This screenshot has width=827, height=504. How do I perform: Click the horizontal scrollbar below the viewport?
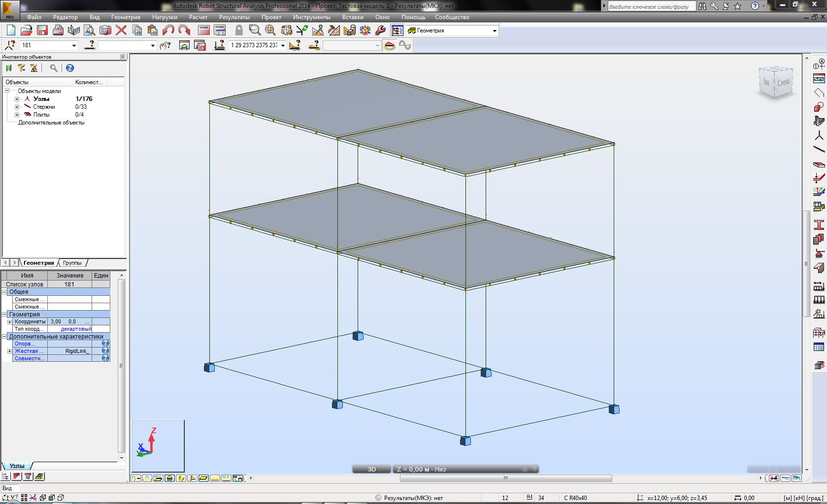coord(505,478)
